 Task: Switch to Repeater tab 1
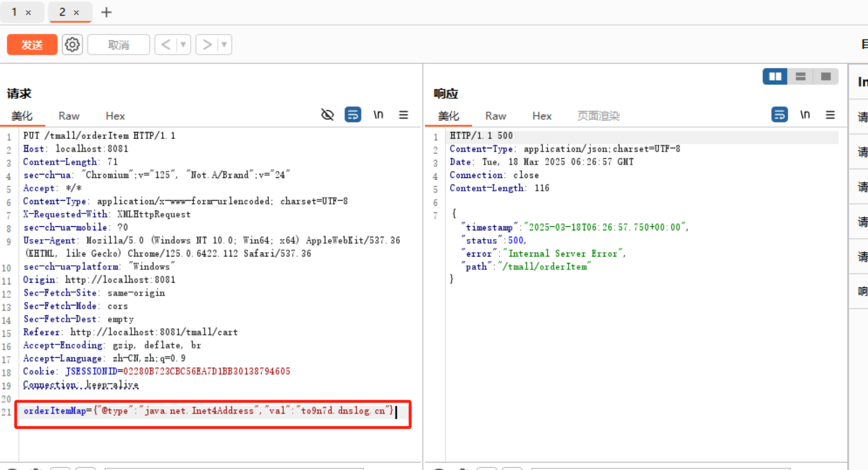click(15, 12)
